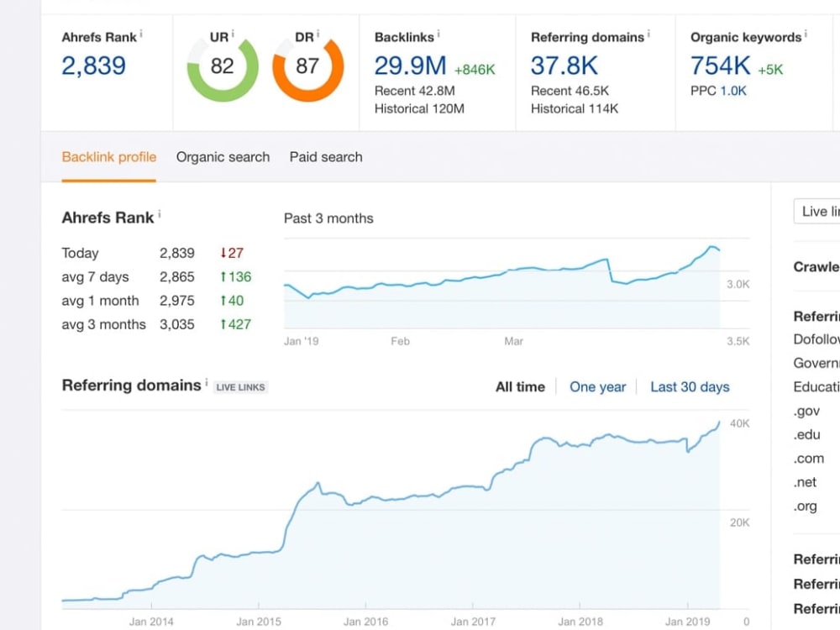Select the All time range
Screen dimensions: 840x630
[520, 386]
